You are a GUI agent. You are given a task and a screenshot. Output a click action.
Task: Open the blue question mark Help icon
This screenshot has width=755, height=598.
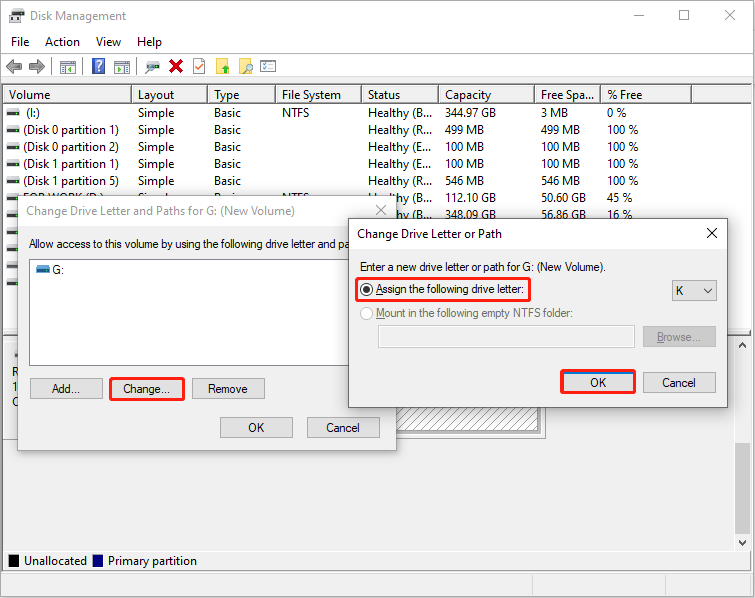[x=98, y=66]
